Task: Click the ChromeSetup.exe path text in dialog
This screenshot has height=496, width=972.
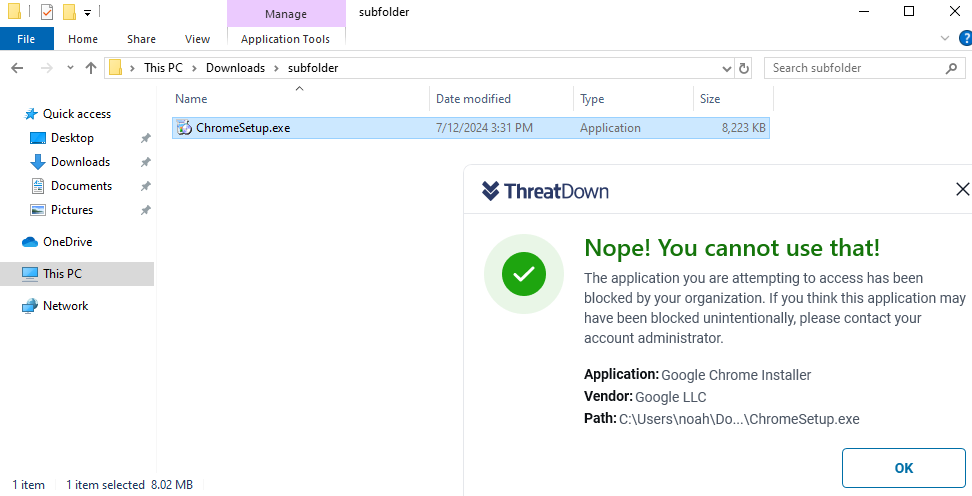Action: [739, 419]
